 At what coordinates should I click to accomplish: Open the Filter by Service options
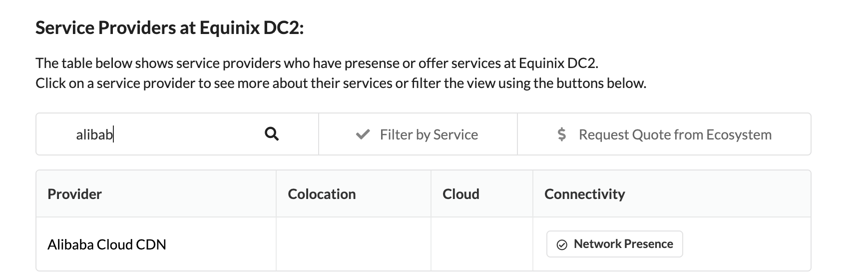418,134
